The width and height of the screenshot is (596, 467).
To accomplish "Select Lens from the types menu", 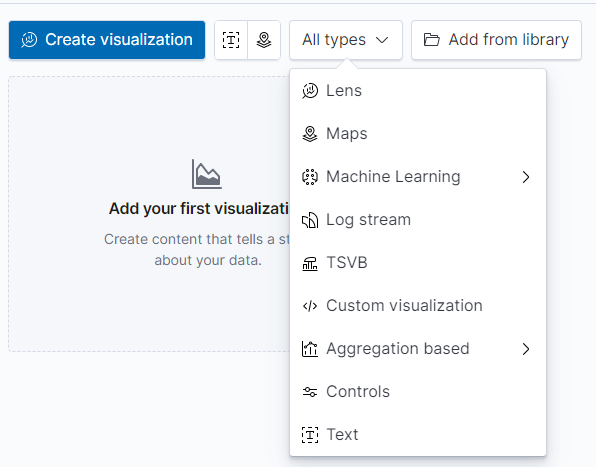I will tap(418, 91).
